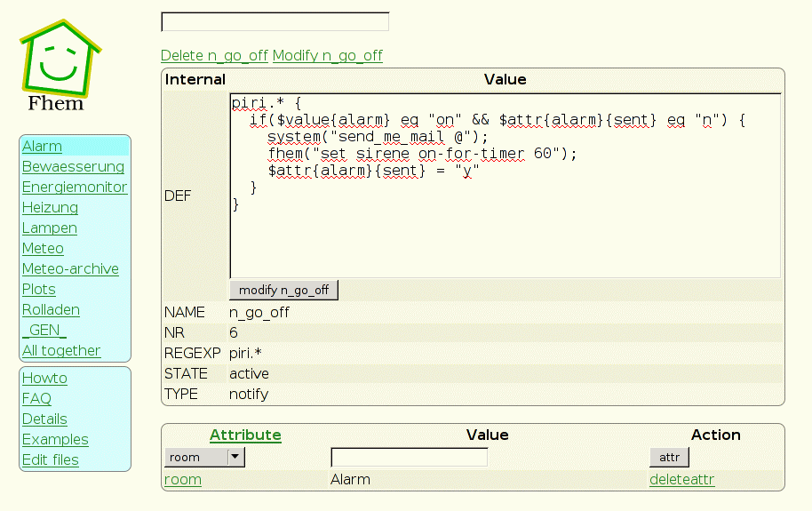Click the Delete n_go_off link
This screenshot has height=511, width=812.
(x=214, y=55)
